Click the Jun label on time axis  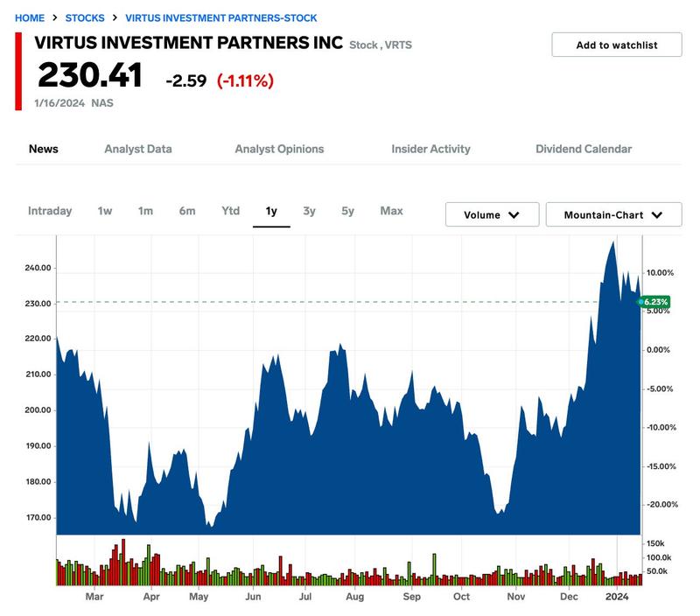coord(253,597)
